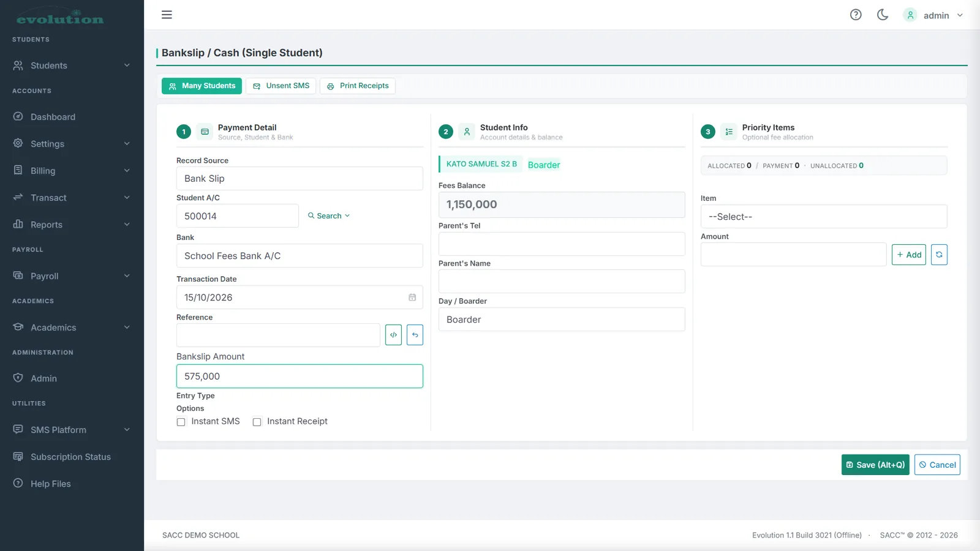Expand the Settings sidebar menu
The image size is (980, 551).
[x=72, y=144]
